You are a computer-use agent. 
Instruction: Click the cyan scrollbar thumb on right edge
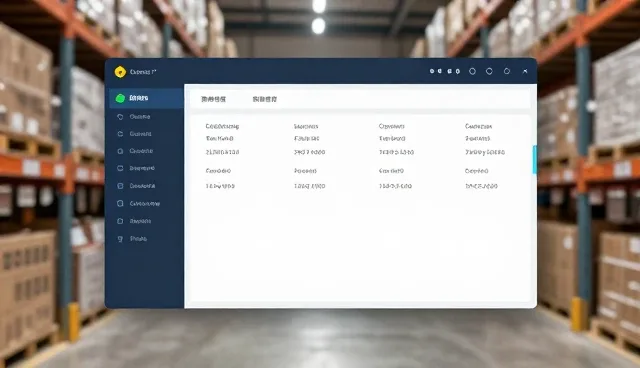coord(534,160)
